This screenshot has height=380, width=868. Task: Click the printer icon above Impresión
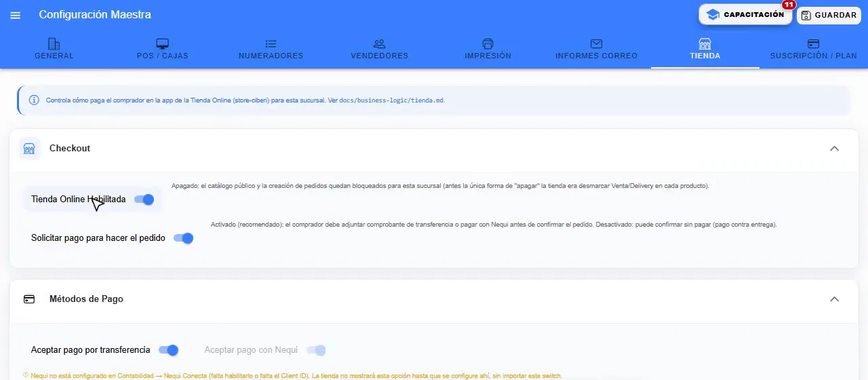click(x=488, y=43)
